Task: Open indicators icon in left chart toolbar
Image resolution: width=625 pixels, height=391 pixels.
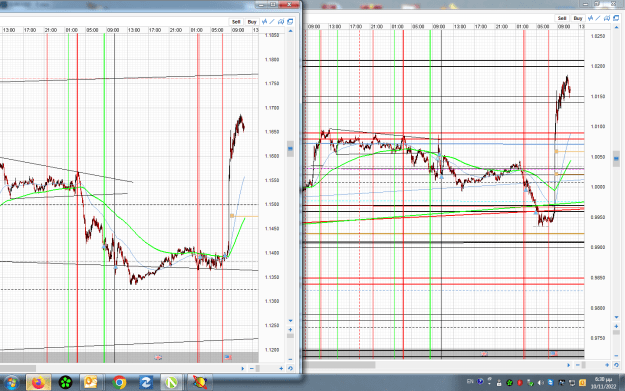Action: pos(264,22)
